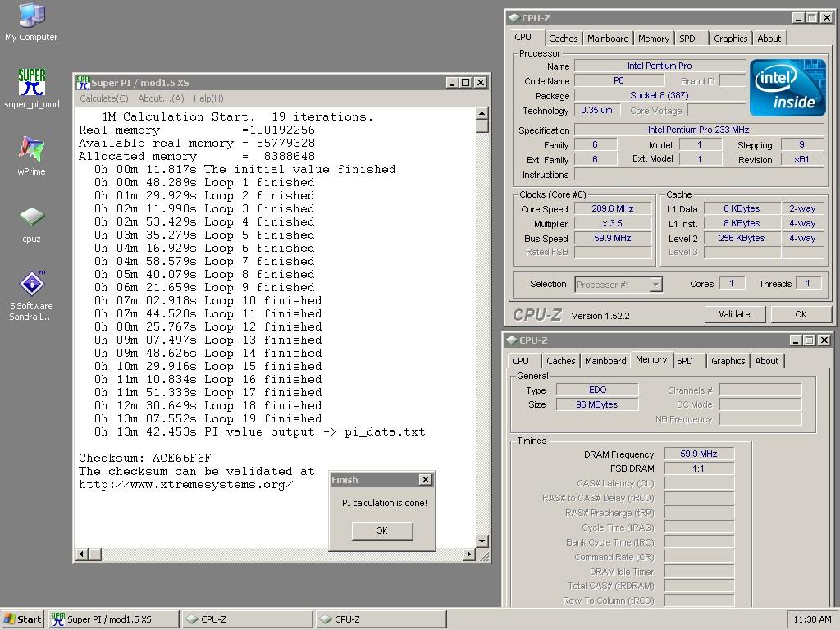Switch to Caches tab in upper CPU-Z
The height and width of the screenshot is (630, 840).
point(563,39)
